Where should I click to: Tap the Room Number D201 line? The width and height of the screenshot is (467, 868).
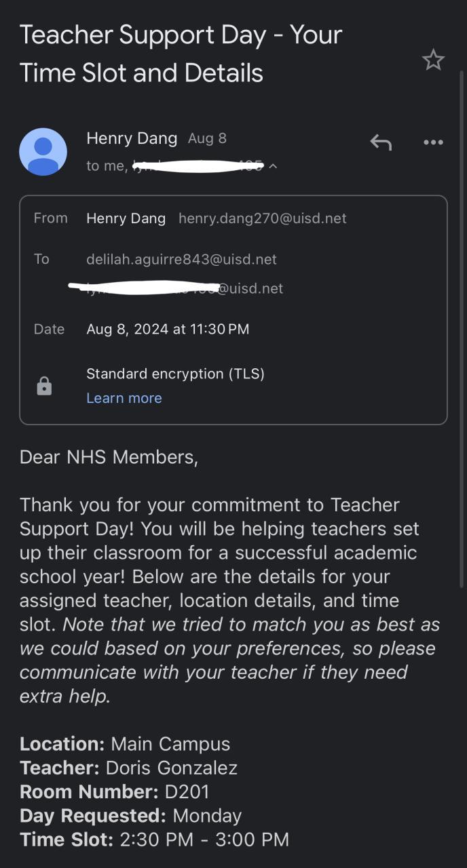pos(115,791)
